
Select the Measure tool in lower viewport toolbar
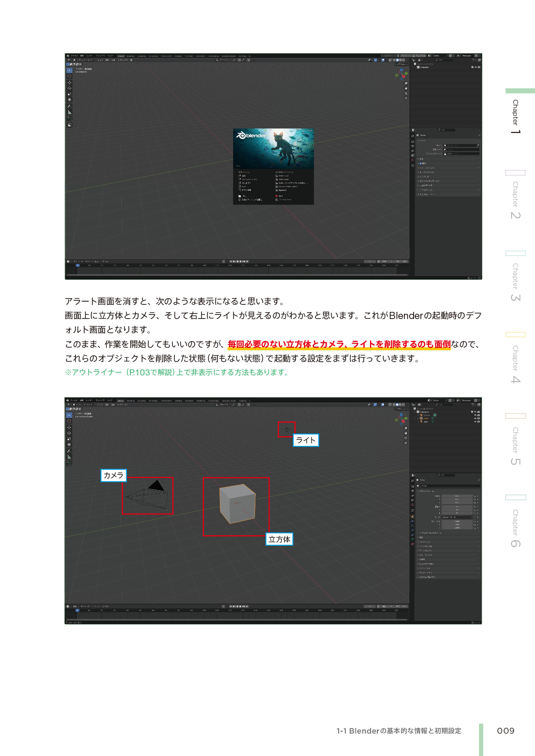coord(69,457)
